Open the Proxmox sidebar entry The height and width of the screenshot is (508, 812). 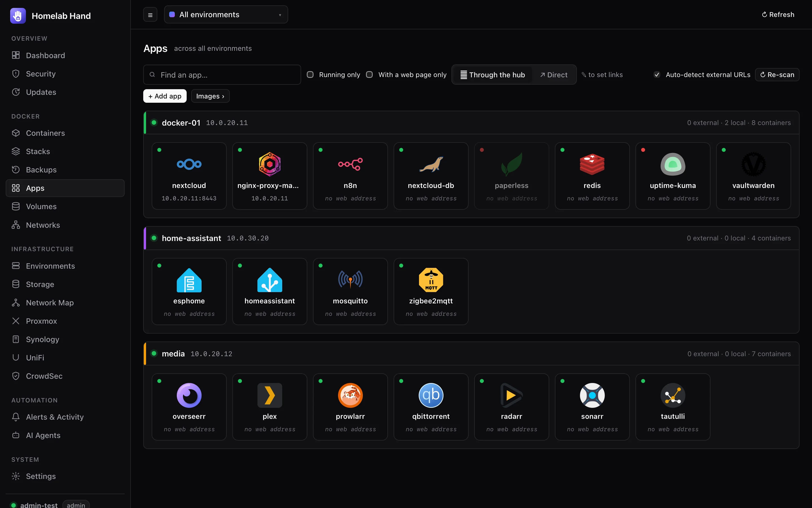pyautogui.click(x=65, y=321)
